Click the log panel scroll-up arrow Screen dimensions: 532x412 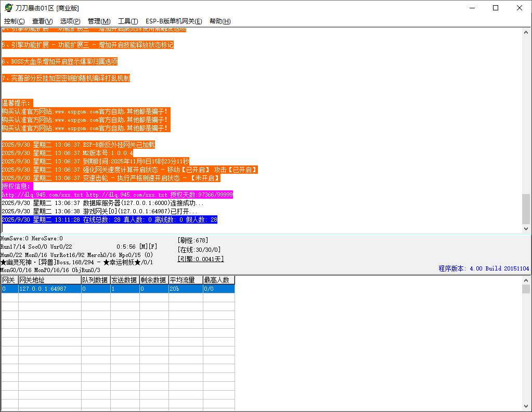click(526, 32)
